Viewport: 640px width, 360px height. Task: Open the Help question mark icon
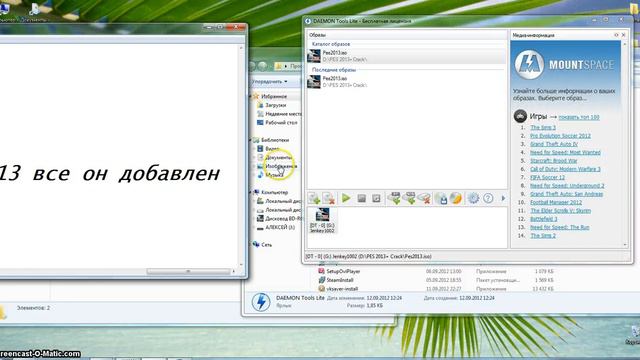pos(488,198)
